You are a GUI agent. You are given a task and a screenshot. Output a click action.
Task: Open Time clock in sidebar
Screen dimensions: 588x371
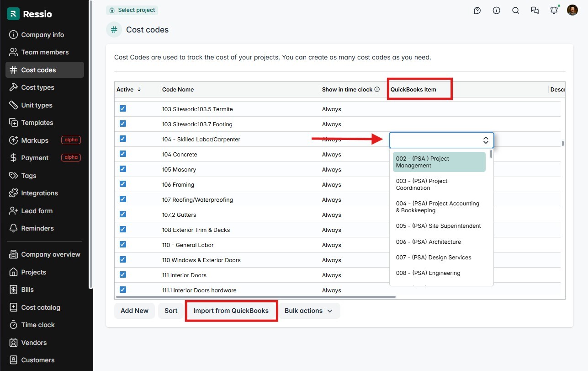[45, 325]
